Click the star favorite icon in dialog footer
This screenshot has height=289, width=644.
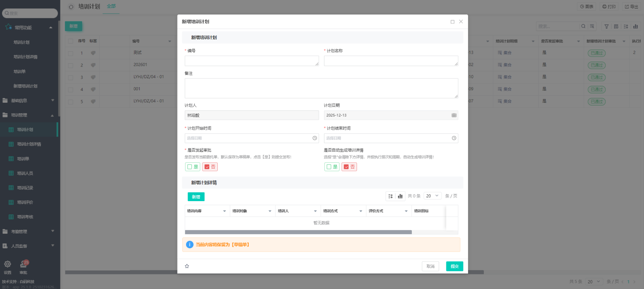tap(187, 266)
